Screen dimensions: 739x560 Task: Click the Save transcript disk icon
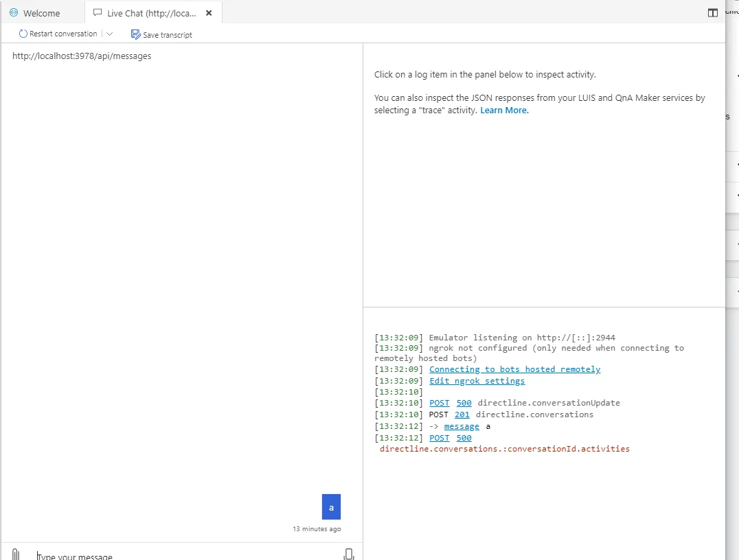pos(135,34)
